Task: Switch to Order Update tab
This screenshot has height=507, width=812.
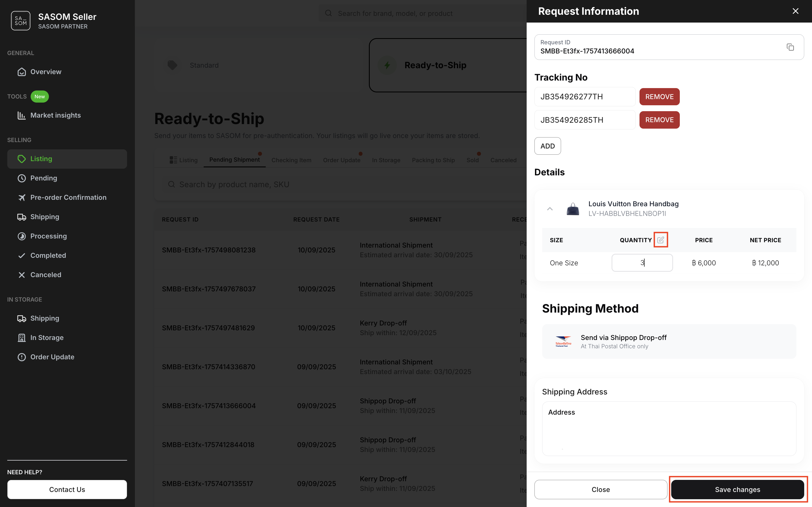Action: (x=342, y=160)
